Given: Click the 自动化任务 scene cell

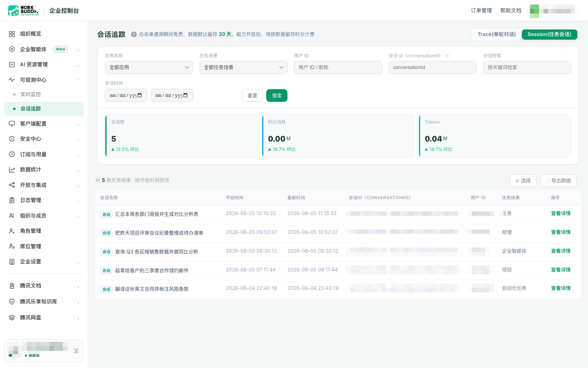Looking at the screenshot, I should (514, 288).
